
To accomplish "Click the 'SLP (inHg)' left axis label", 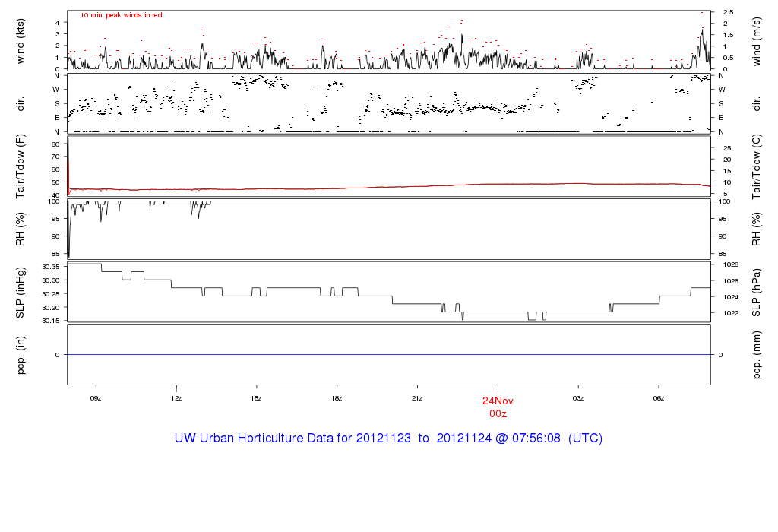I will click(21, 293).
